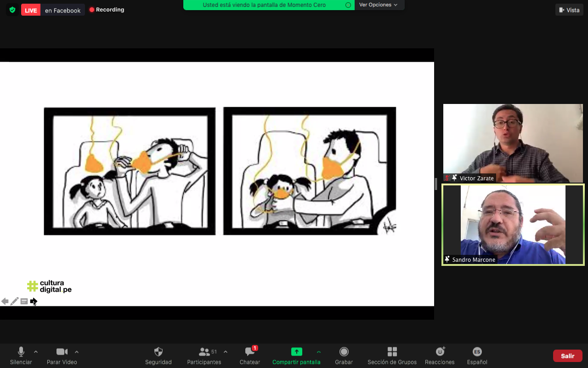Open the Participantes panel

(x=204, y=352)
